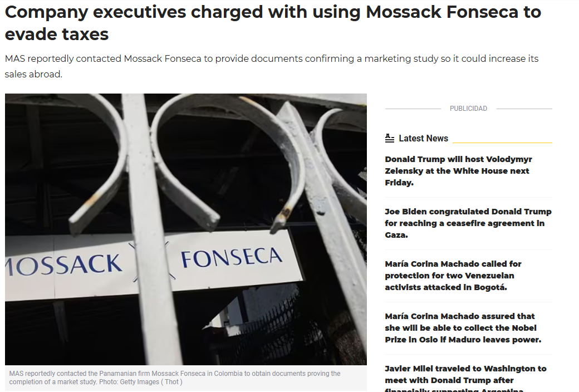Click the words "evade taxes" in the headline

click(57, 35)
